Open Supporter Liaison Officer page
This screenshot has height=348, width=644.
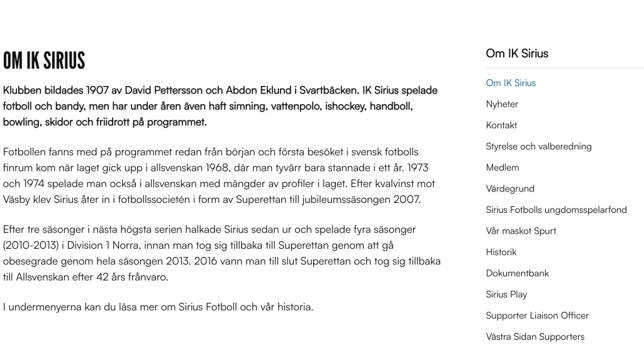click(537, 315)
